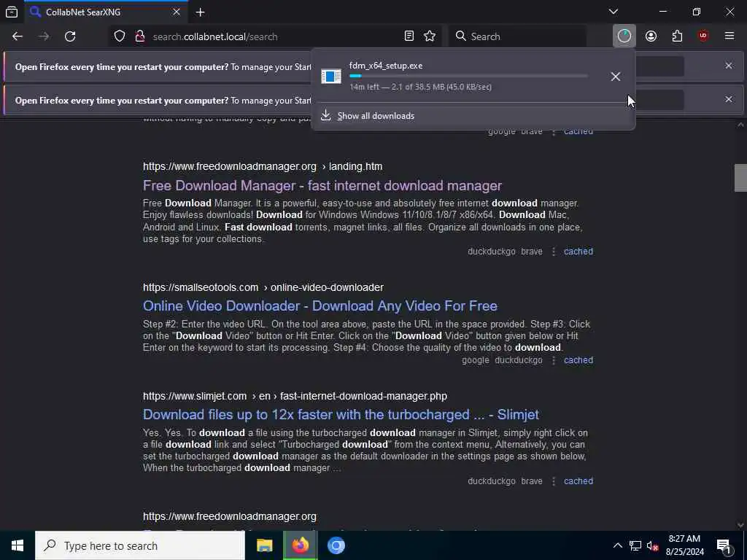Show all downloads
The height and width of the screenshot is (560, 747).
click(376, 116)
